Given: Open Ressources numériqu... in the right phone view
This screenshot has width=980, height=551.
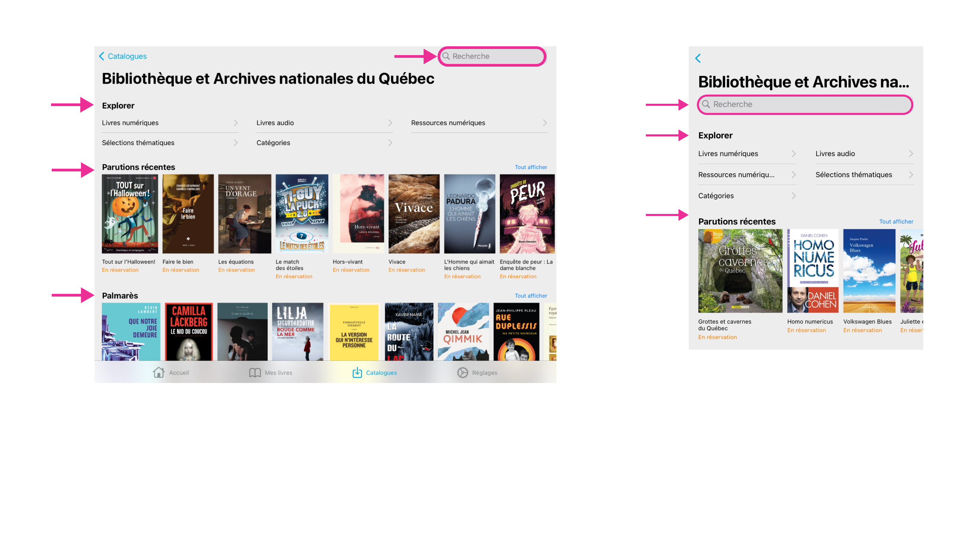Looking at the screenshot, I should click(x=747, y=174).
